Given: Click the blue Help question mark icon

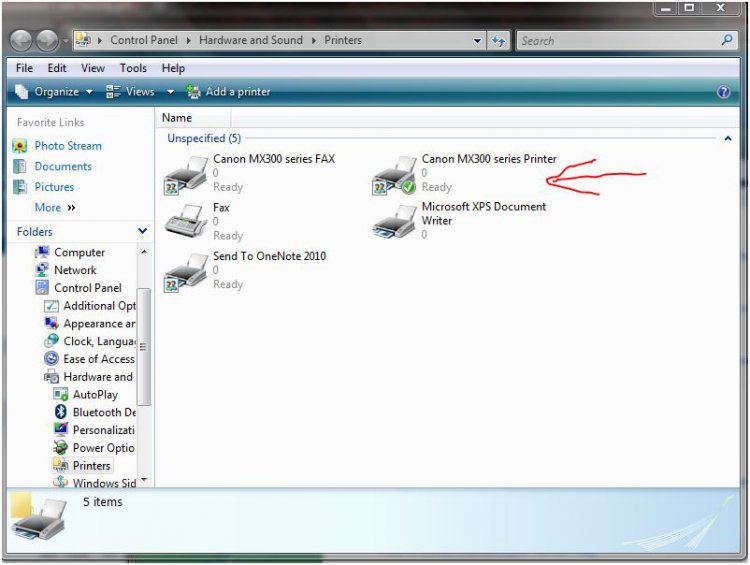Looking at the screenshot, I should click(723, 91).
